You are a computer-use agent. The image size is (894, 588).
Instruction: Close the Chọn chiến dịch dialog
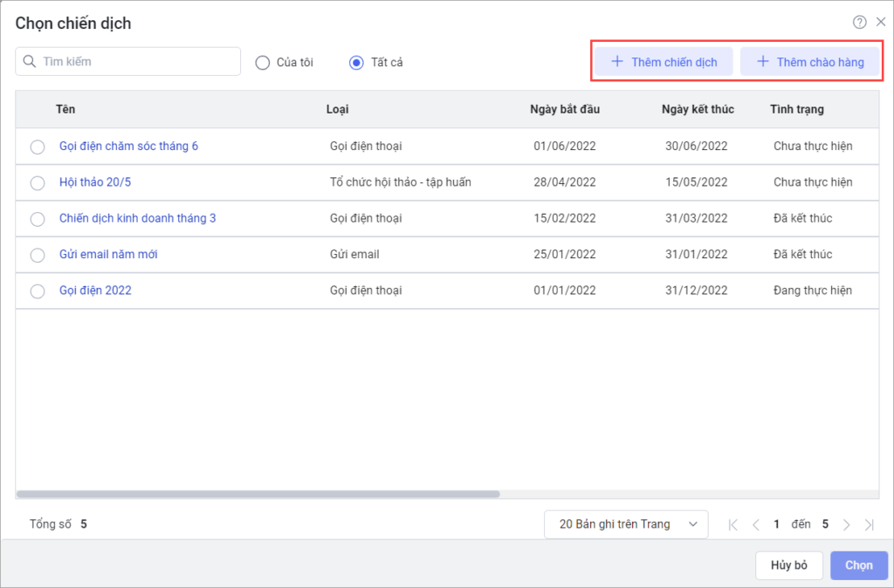(881, 22)
